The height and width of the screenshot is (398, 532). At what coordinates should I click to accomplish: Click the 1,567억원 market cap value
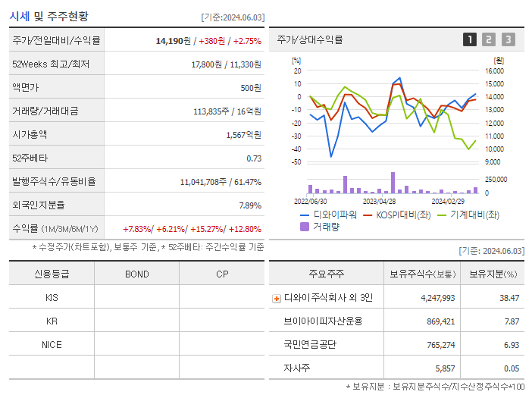244,135
